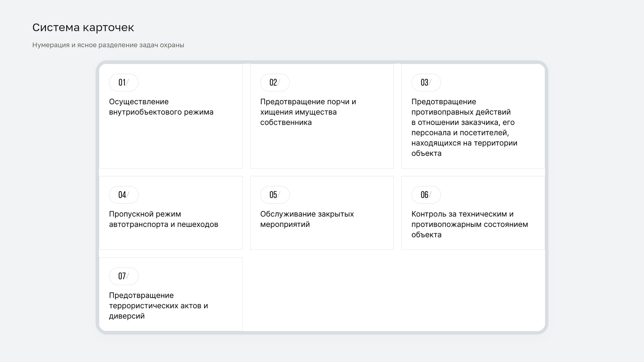Click the 05/ number badge
The height and width of the screenshot is (362, 644).
click(x=275, y=195)
